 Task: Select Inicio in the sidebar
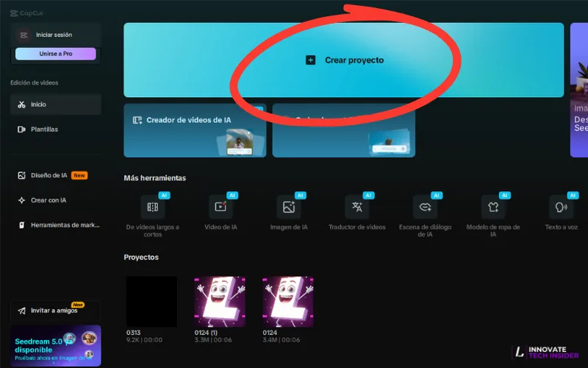pos(38,105)
